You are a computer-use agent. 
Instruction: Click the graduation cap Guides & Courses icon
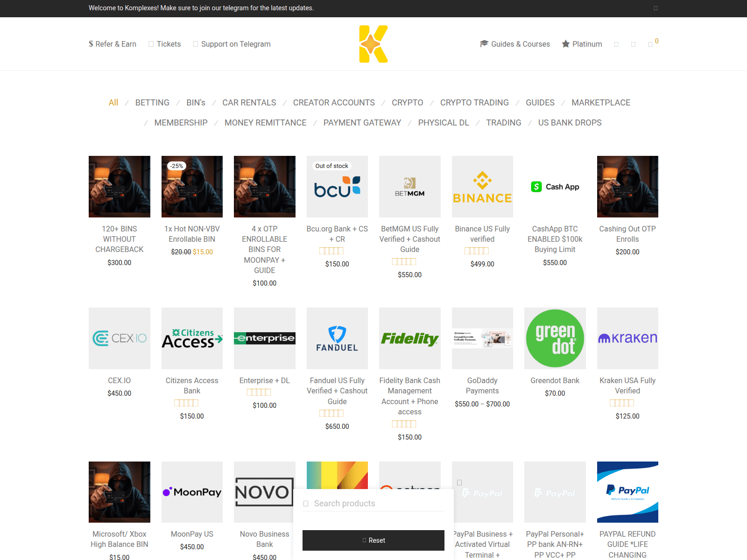pyautogui.click(x=484, y=44)
